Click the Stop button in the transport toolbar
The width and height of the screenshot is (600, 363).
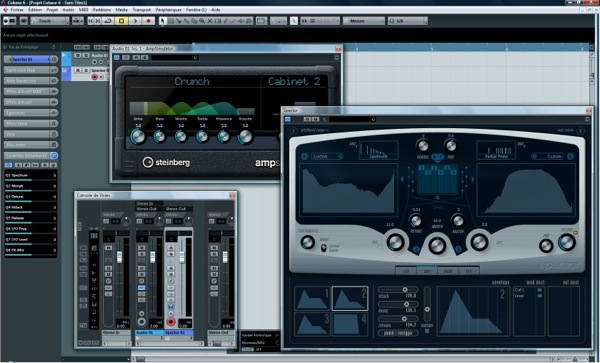tap(121, 21)
